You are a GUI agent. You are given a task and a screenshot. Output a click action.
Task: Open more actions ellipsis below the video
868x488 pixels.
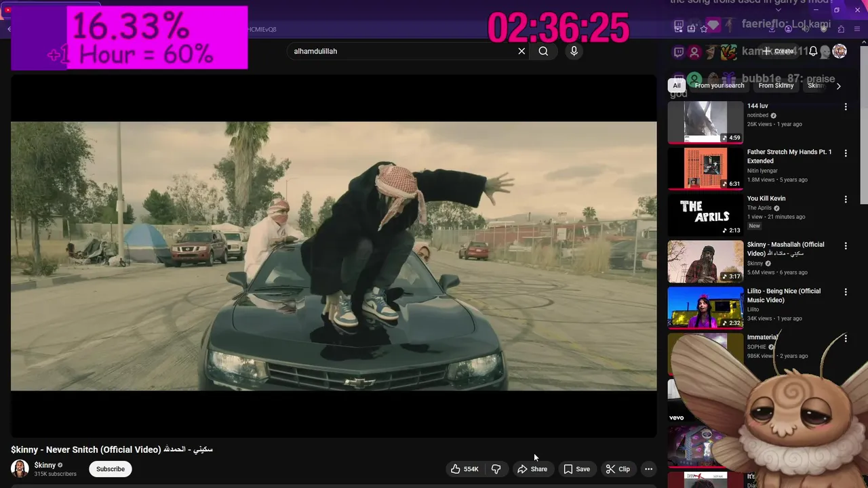coord(648,469)
